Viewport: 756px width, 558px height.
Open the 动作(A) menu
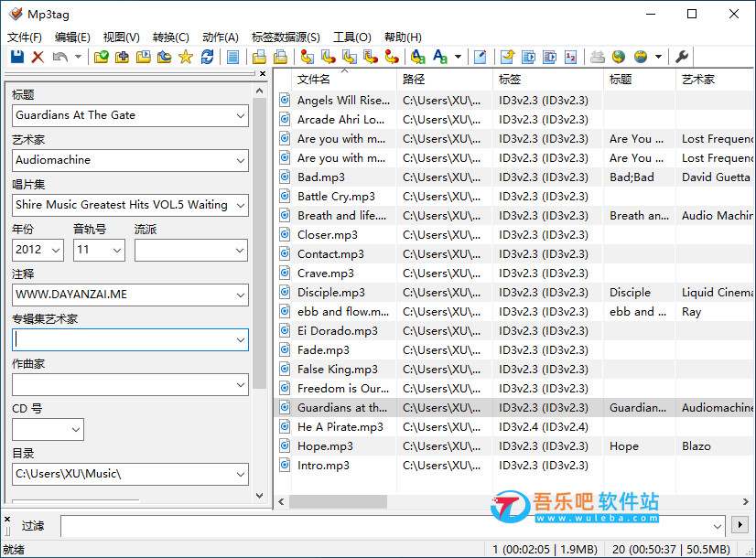221,38
